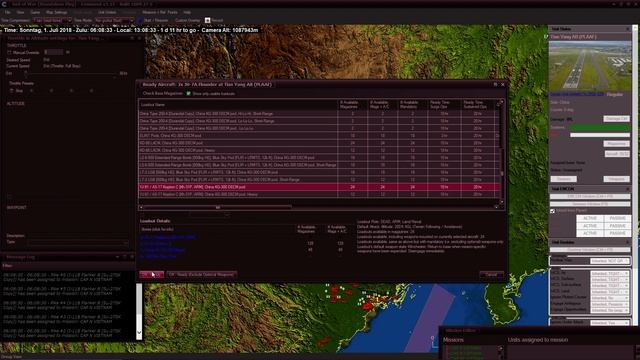Viewport: 640px width, 360px height.
Task: Open the Help menu
Action: (x=187, y=13)
